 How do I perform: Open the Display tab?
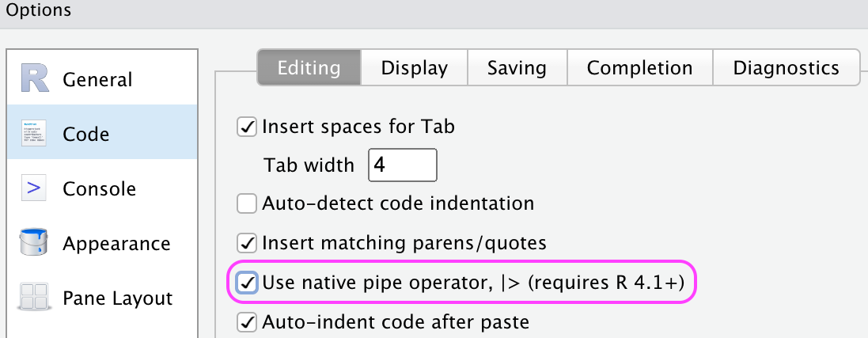pyautogui.click(x=414, y=68)
